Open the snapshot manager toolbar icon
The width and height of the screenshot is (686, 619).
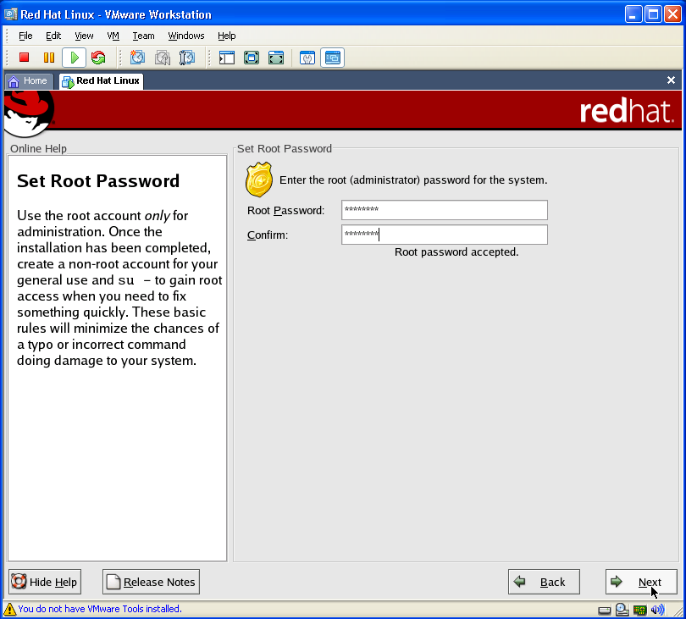[x=187, y=58]
